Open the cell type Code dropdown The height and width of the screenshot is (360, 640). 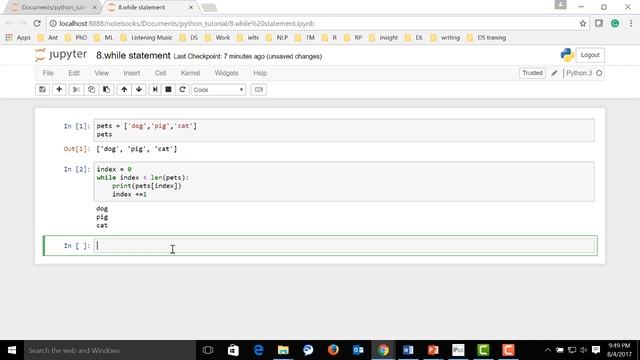click(218, 89)
